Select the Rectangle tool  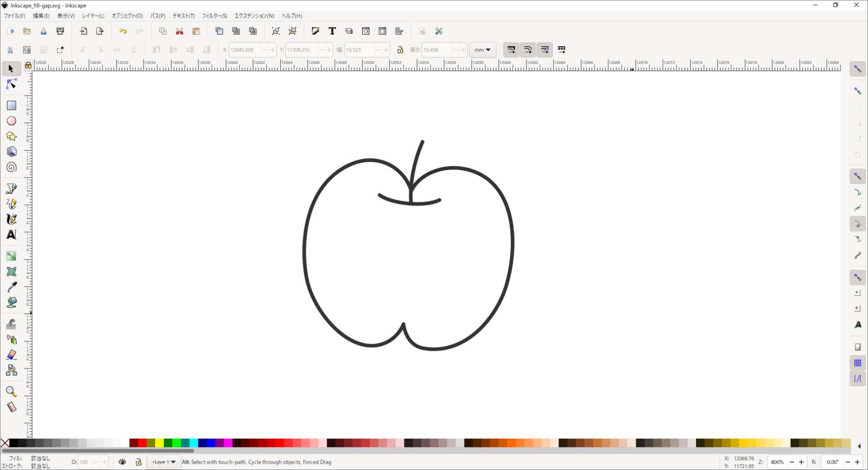(x=11, y=105)
